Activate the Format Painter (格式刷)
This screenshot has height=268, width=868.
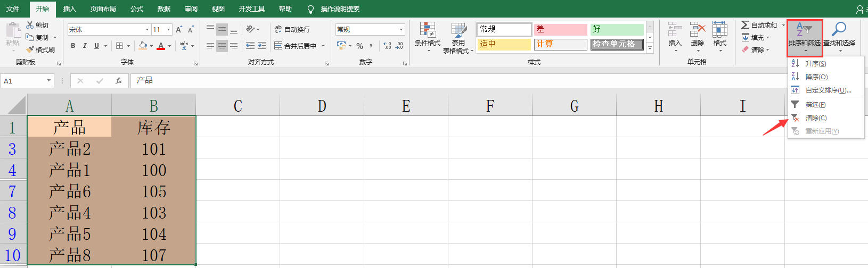(41, 49)
